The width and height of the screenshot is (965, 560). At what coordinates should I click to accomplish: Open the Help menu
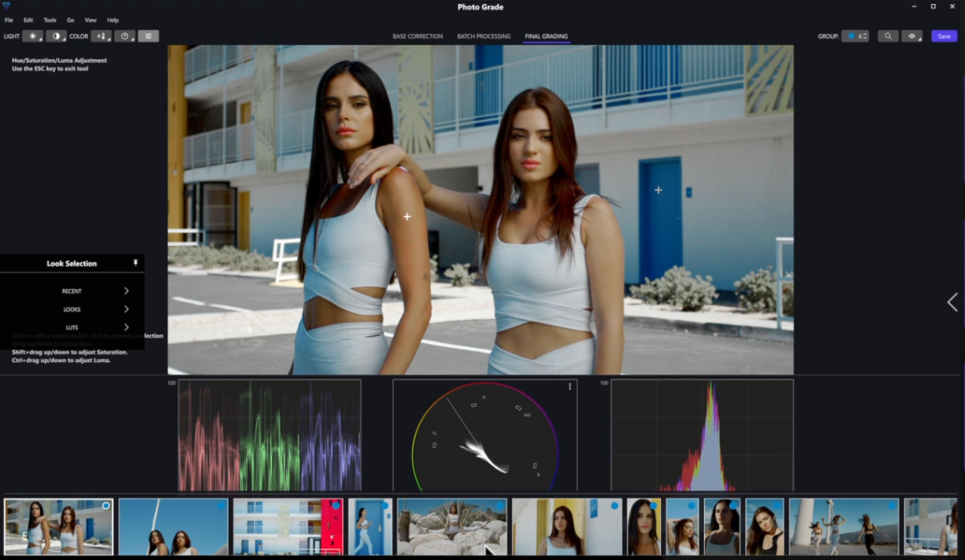tap(112, 20)
